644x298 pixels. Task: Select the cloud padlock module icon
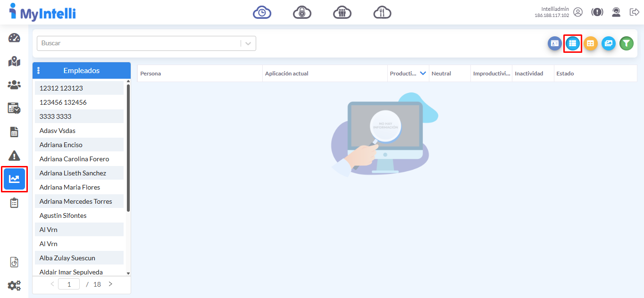302,12
